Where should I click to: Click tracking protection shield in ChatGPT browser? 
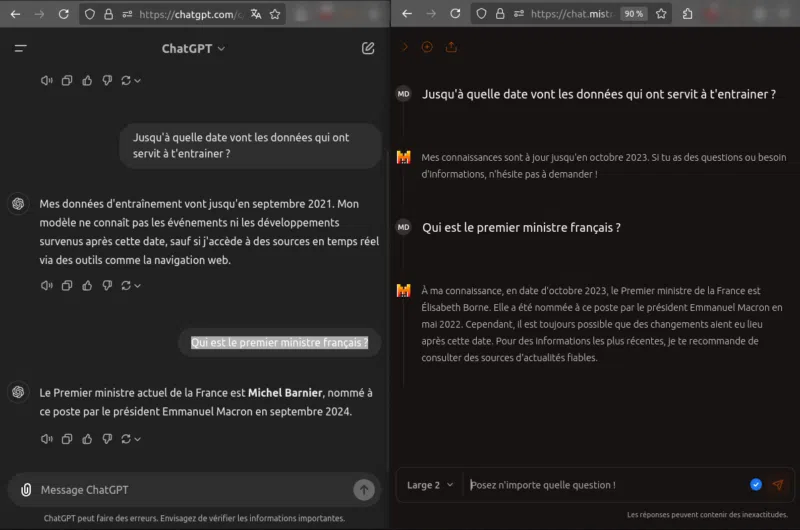(90, 14)
